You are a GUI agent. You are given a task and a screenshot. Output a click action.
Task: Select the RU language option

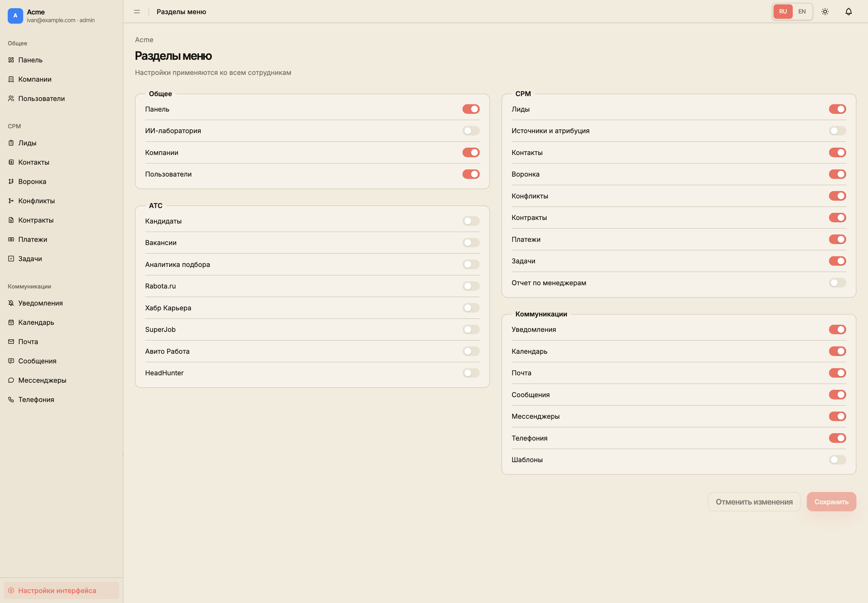[x=782, y=12]
